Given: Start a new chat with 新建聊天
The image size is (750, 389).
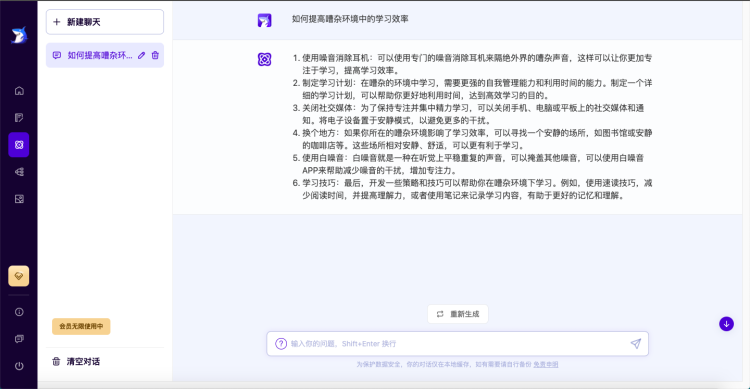Looking at the screenshot, I should tap(105, 22).
